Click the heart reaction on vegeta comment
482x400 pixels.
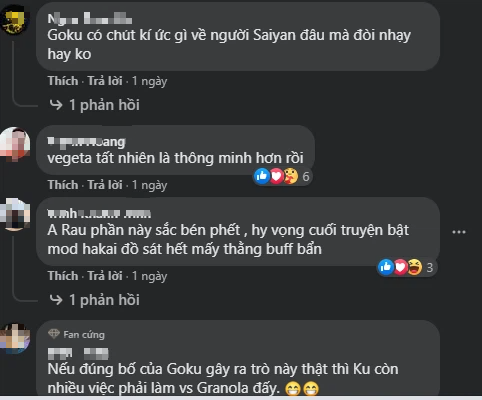tap(276, 176)
